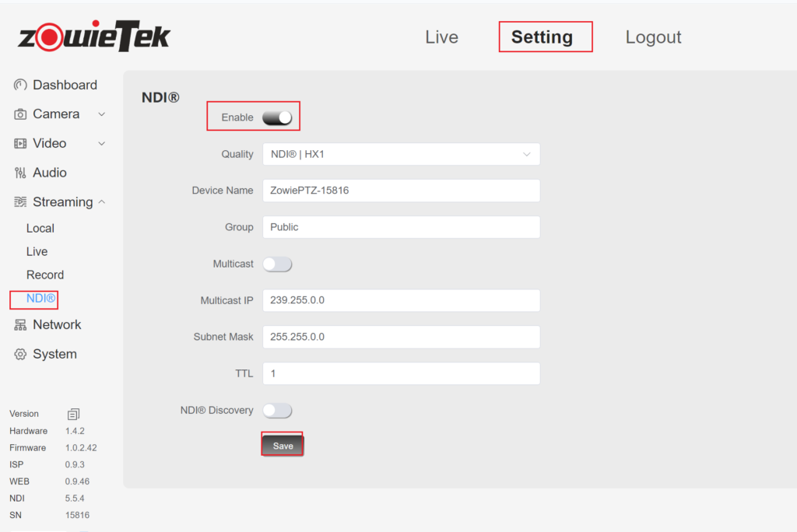This screenshot has height=532, width=797.
Task: Expand the Camera submenu chevron
Action: point(101,114)
